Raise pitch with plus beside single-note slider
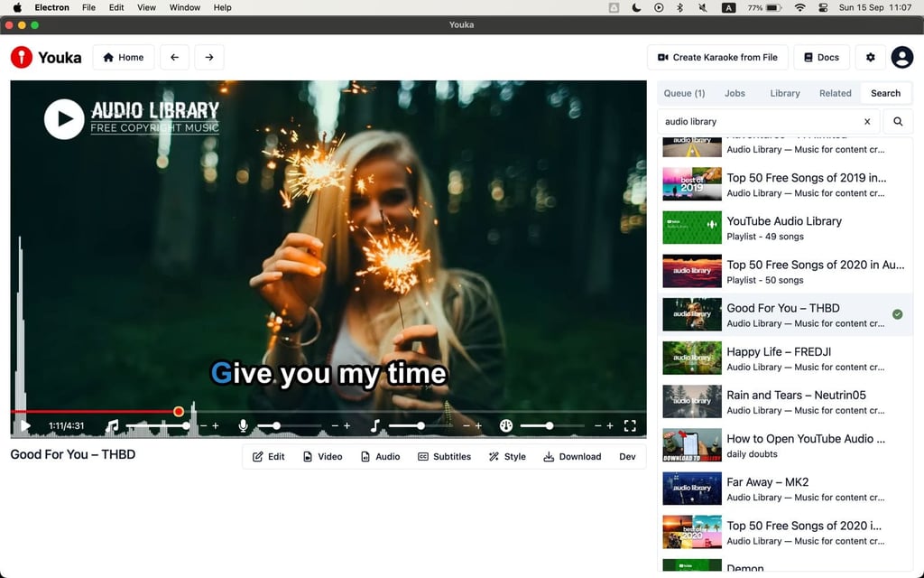 coord(478,426)
